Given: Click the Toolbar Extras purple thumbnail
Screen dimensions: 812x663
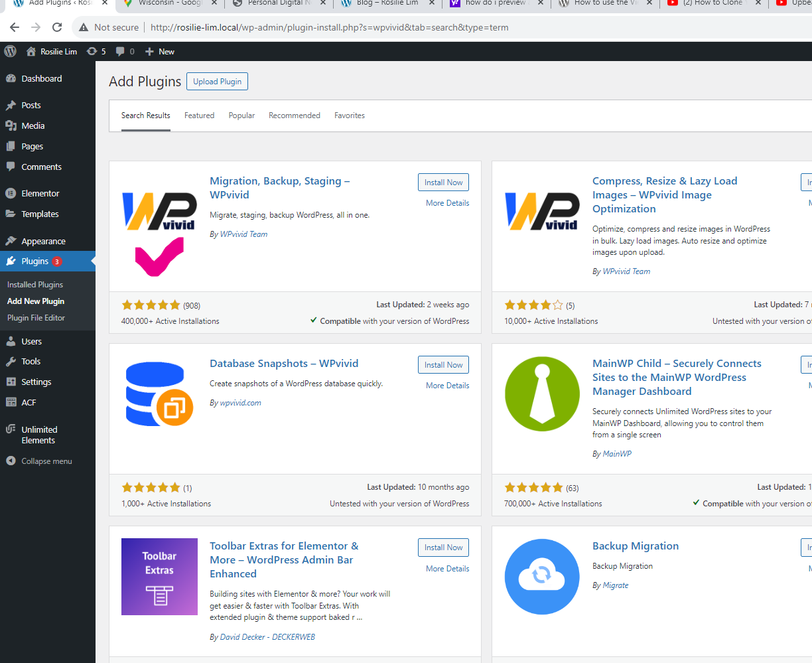Looking at the screenshot, I should (159, 577).
